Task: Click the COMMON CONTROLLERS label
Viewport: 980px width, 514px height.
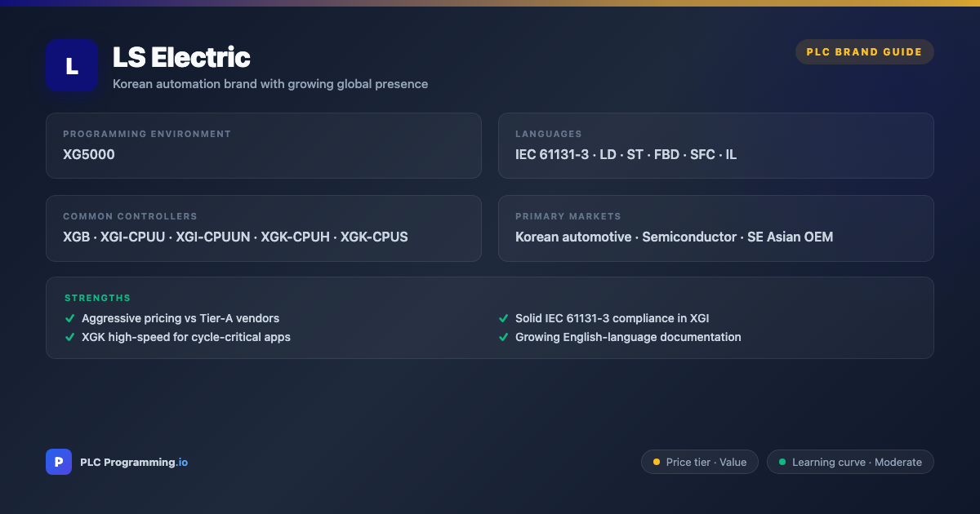Action: click(130, 216)
